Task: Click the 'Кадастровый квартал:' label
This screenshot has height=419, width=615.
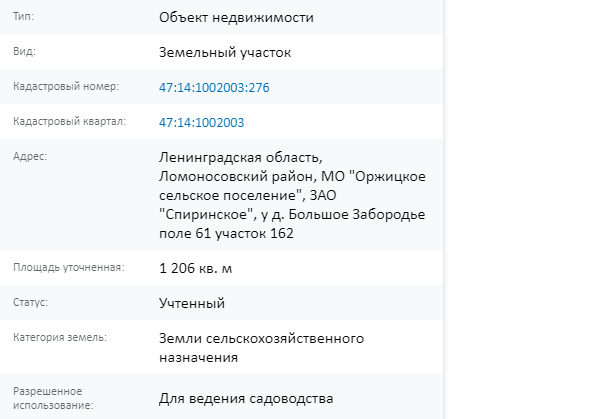Action: pos(69,121)
